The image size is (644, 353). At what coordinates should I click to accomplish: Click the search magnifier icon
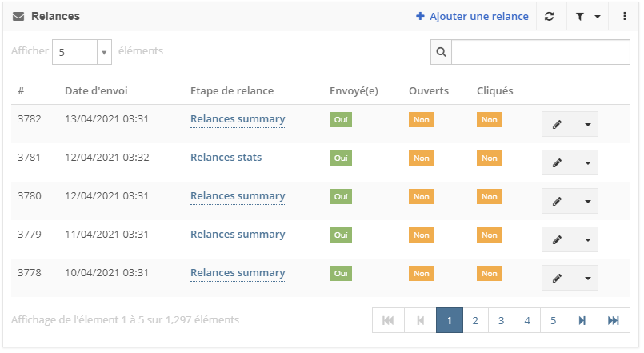441,52
